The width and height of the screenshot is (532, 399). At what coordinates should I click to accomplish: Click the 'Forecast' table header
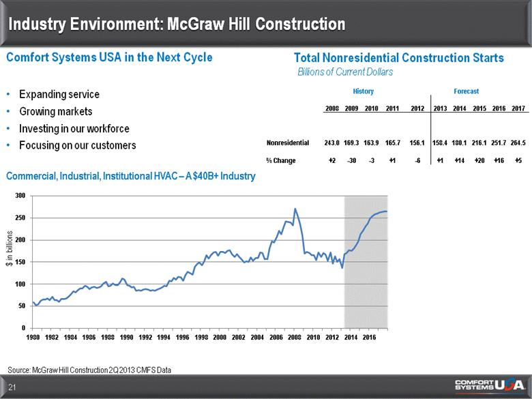pyautogui.click(x=466, y=91)
